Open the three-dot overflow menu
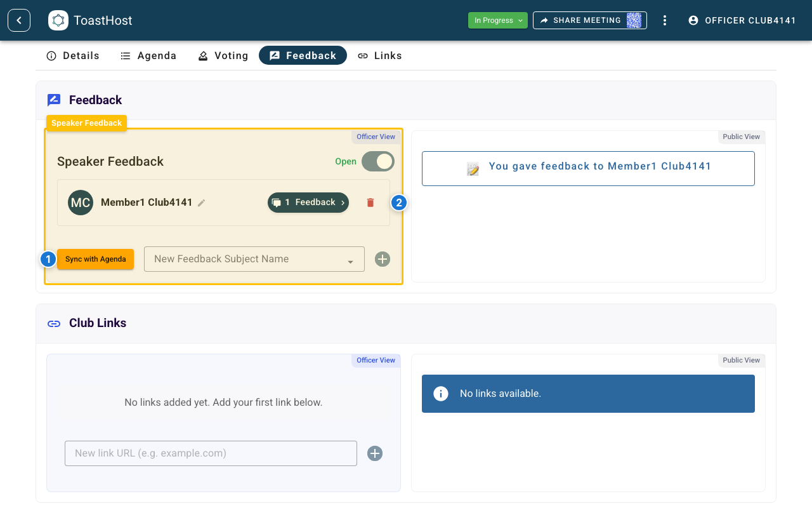This screenshot has width=812, height=508. pyautogui.click(x=664, y=20)
